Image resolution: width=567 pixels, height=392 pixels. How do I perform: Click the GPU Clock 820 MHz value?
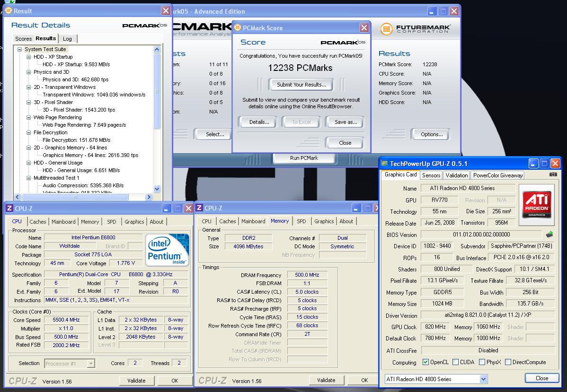pos(435,327)
